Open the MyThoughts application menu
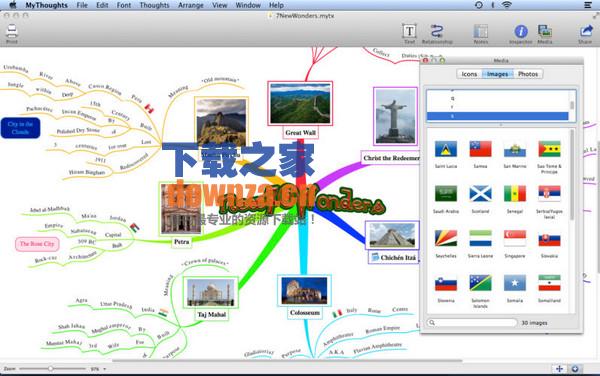 tap(46, 5)
